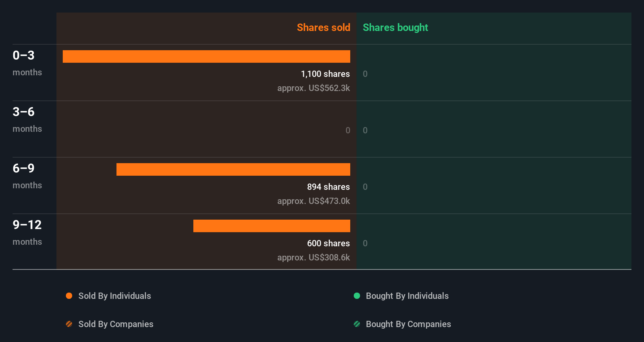The image size is (644, 342).
Task: Click the 0–3 months orange sold bar
Action: 206,56
